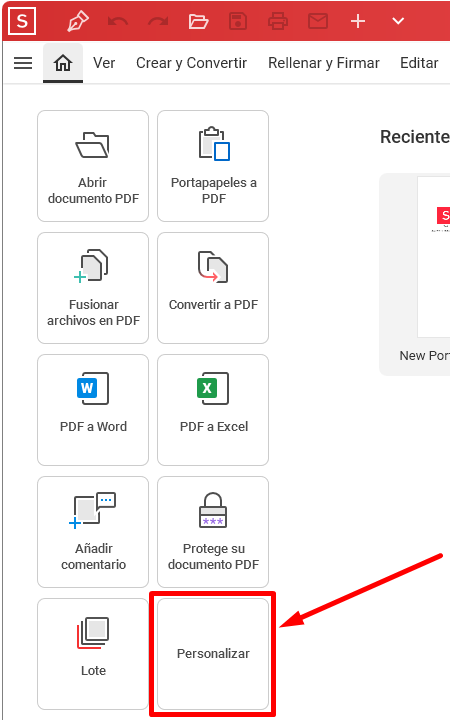
Task: Choose the PDF a Word tile
Action: pos(93,410)
